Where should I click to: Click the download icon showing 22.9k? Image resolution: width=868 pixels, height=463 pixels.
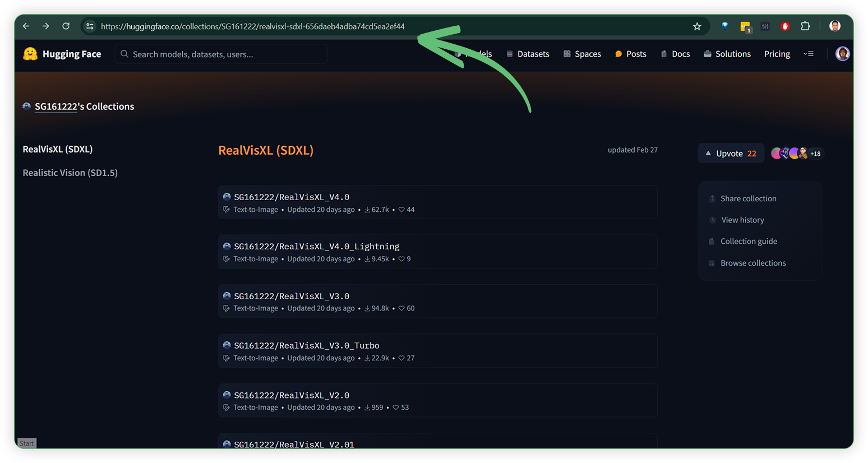(367, 358)
